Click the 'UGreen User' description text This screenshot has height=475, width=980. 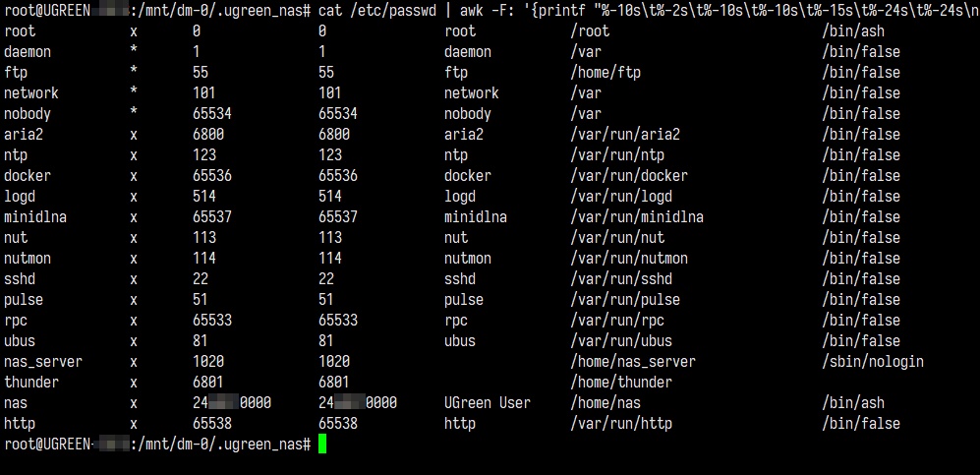(x=487, y=402)
